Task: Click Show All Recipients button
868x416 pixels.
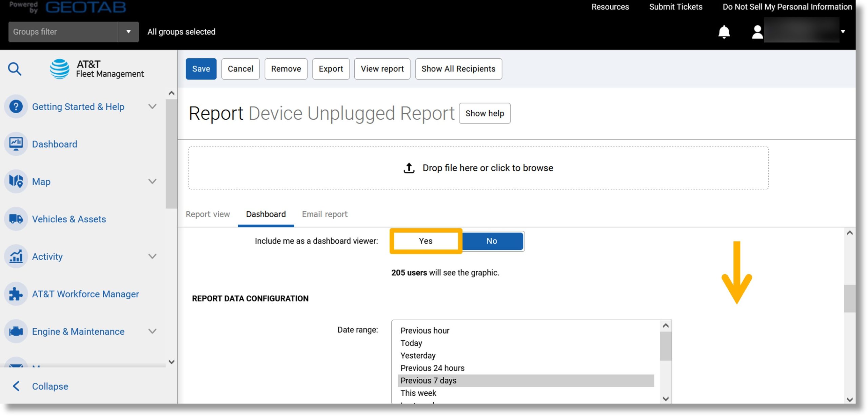Action: 458,69
